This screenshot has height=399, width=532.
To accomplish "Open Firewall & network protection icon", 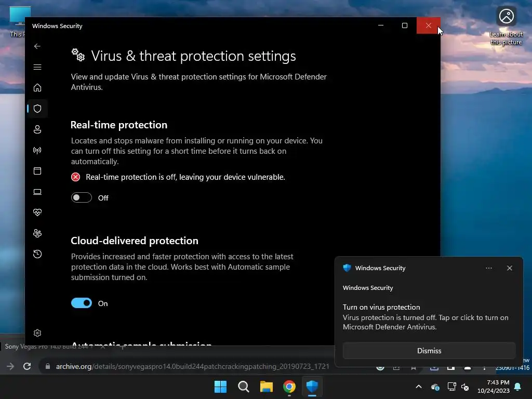I will 37,150.
